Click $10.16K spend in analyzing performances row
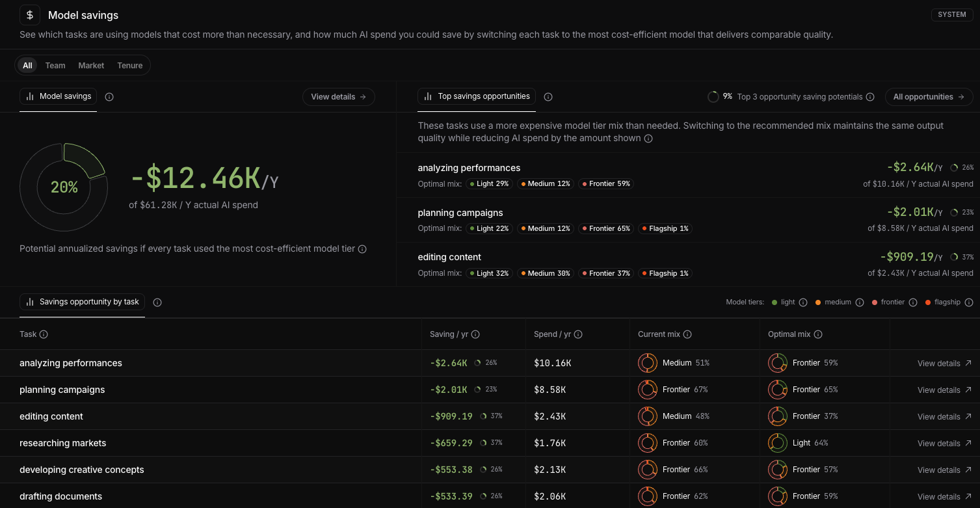Viewport: 980px width, 508px height. [552, 363]
